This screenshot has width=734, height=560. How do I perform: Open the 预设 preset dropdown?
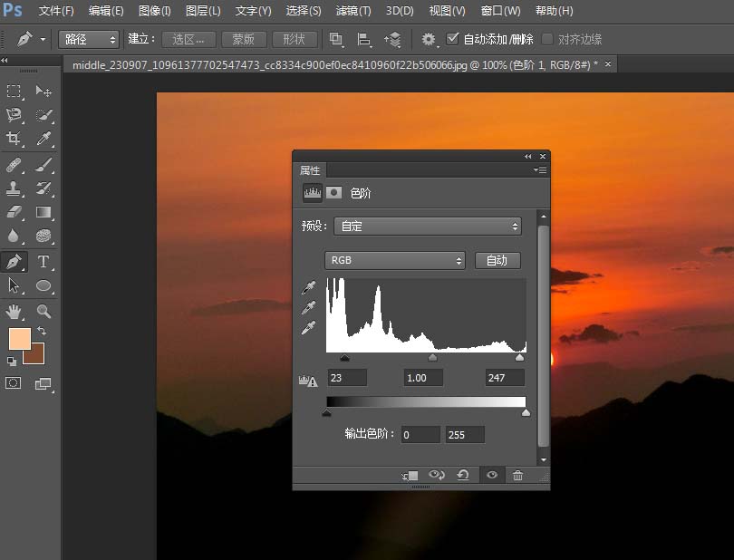pyautogui.click(x=428, y=226)
